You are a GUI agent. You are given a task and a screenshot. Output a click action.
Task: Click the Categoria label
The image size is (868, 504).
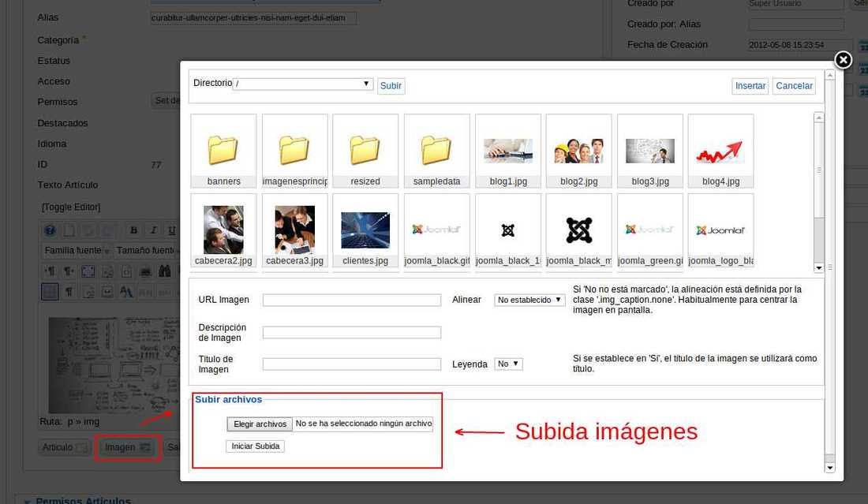point(58,40)
